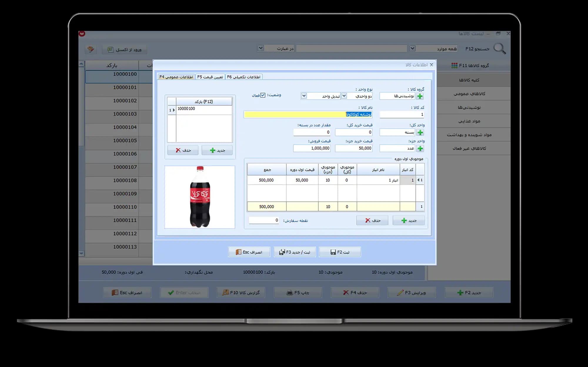Viewport: 588px width, 367px height.
Task: Click جدید under the warehouse stock table
Action: pos(409,220)
